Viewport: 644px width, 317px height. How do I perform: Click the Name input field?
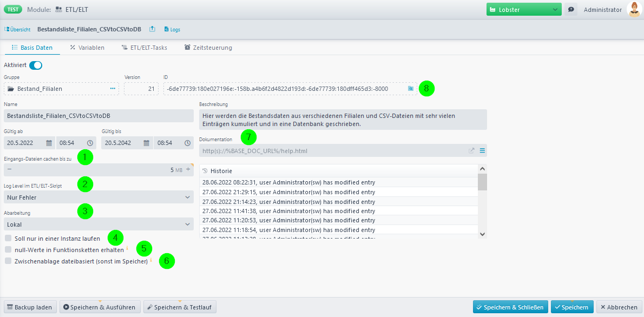coord(98,116)
